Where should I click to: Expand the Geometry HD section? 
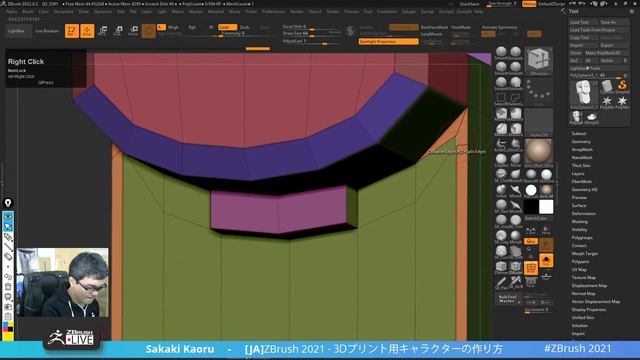(x=585, y=190)
